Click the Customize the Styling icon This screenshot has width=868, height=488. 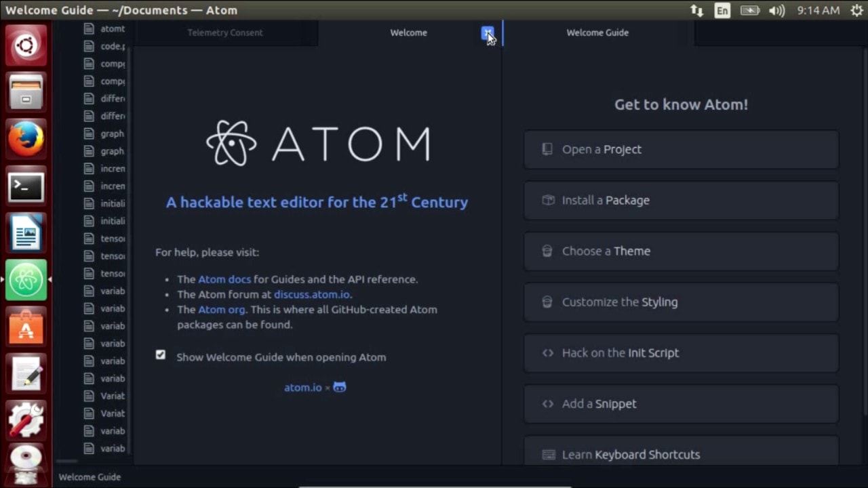coord(547,302)
